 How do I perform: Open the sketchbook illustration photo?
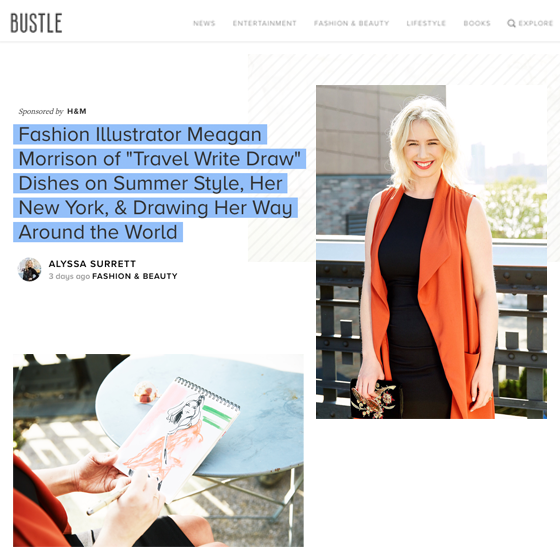click(x=158, y=450)
